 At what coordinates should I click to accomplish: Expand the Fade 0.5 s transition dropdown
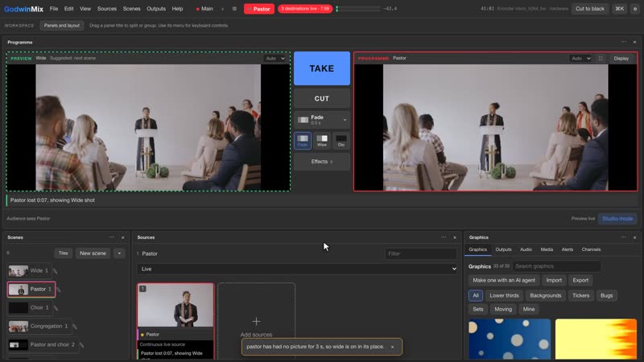click(322, 120)
